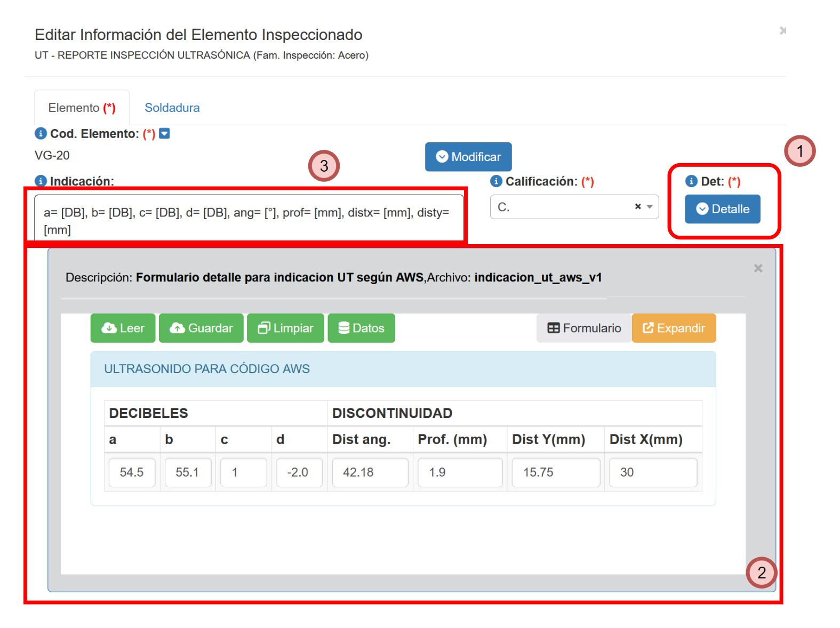Viewport: 840px width, 628px height.
Task: Click the info icon next to Indicación
Action: tap(41, 181)
